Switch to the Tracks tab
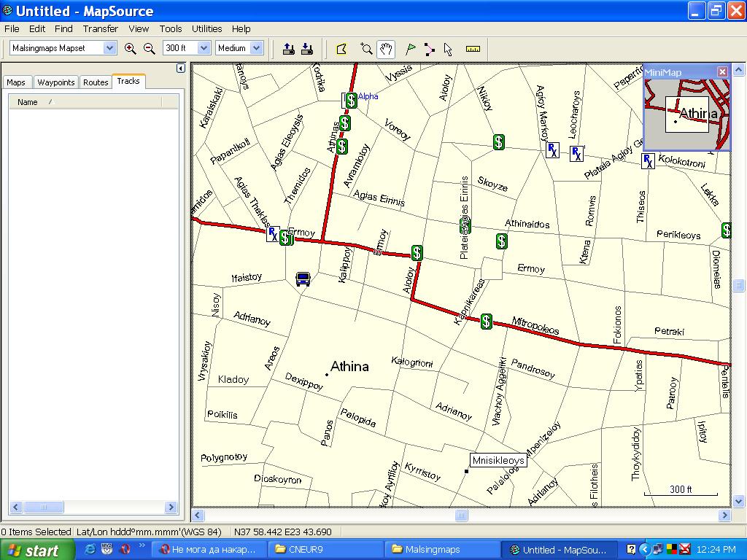This screenshot has width=747, height=560. [x=128, y=81]
